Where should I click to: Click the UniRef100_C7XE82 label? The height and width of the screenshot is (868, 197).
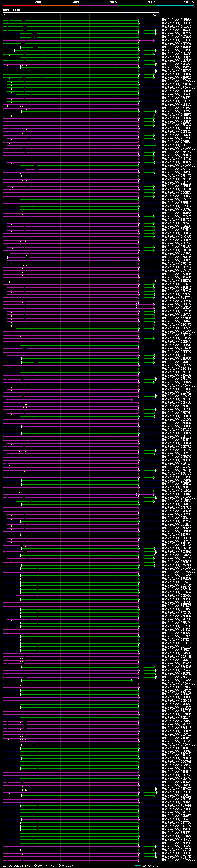tap(177, 84)
